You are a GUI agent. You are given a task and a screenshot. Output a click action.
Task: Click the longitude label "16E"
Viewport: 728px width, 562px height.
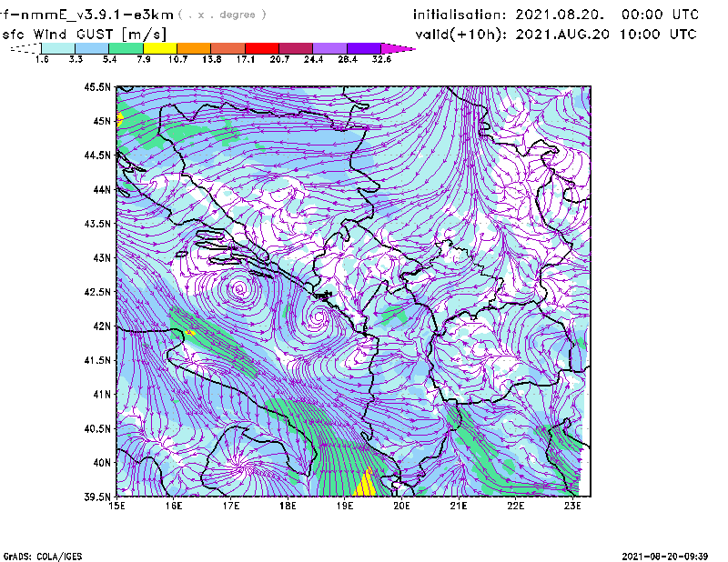174,506
